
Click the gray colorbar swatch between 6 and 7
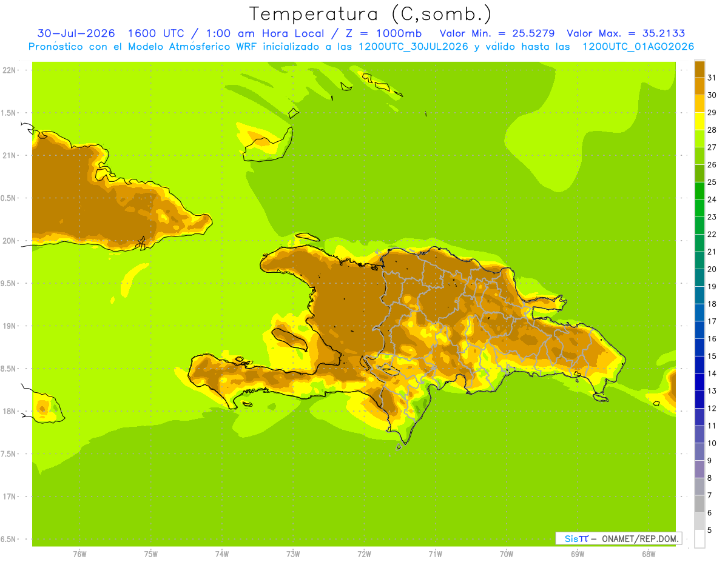[699, 504]
